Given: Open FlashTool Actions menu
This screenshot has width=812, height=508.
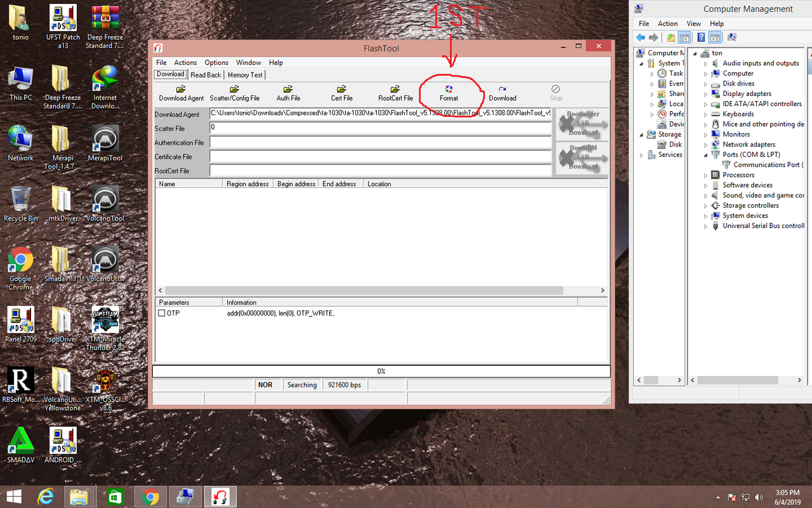Looking at the screenshot, I should pos(185,63).
